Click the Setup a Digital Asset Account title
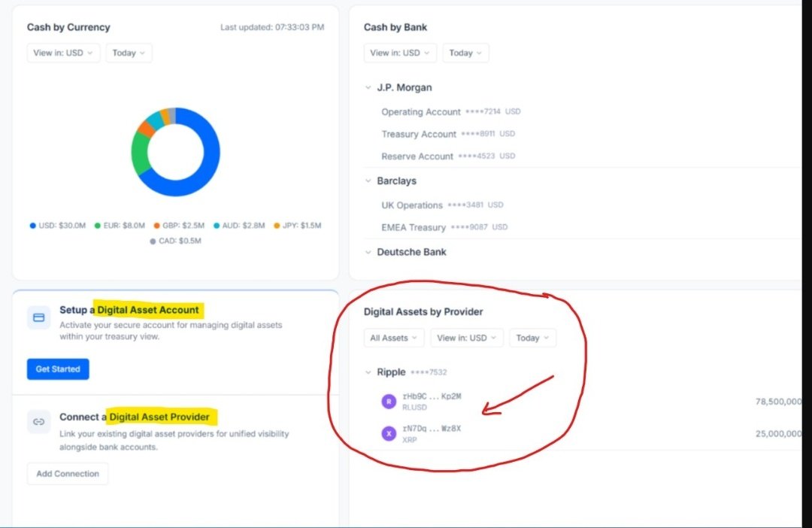Screen dimensions: 812x528 coord(129,310)
